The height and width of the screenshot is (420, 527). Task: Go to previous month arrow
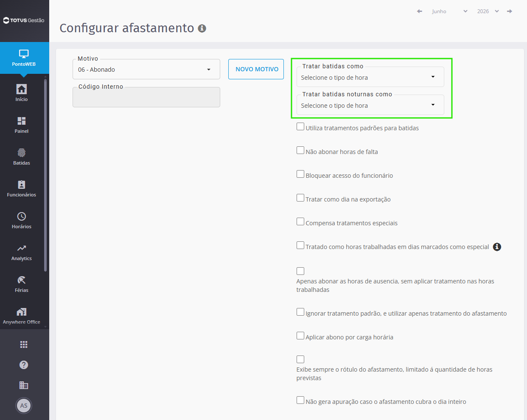420,11
